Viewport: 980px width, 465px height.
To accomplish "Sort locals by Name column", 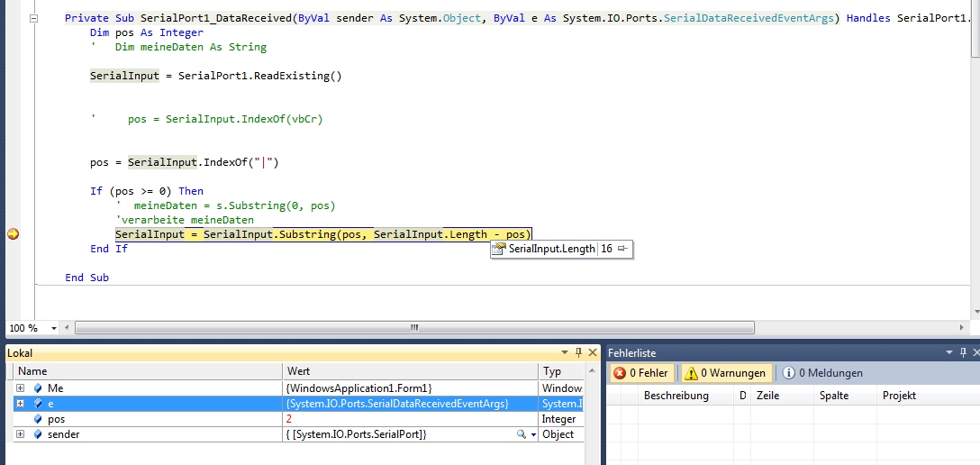I will (x=149, y=371).
